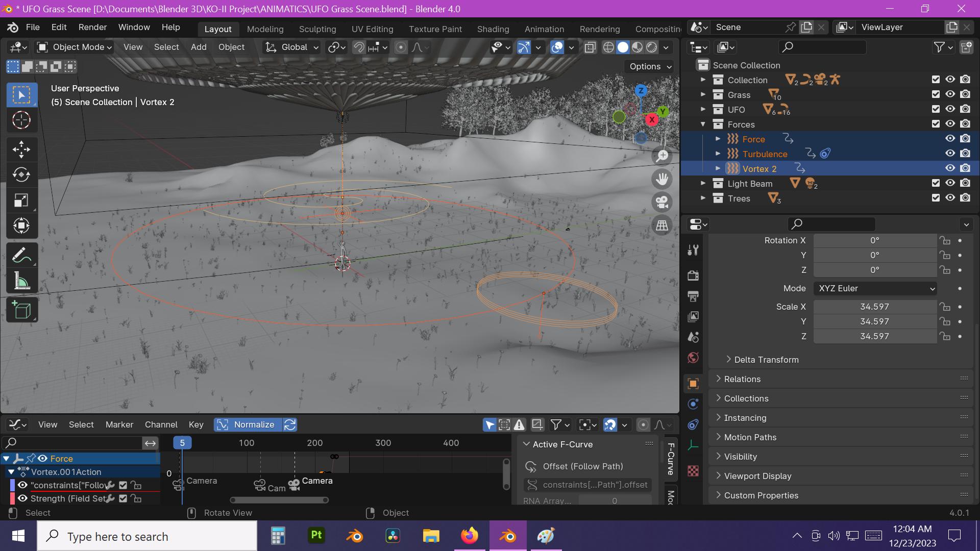Image resolution: width=980 pixels, height=551 pixels.
Task: Switch to Shading workspace tab
Action: 493,29
